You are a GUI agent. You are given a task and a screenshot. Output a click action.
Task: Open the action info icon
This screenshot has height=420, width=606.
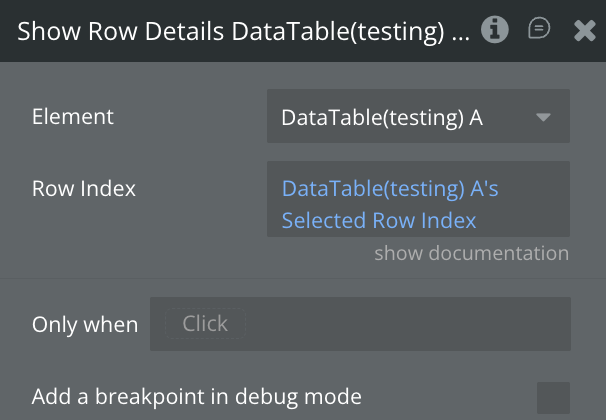(494, 30)
